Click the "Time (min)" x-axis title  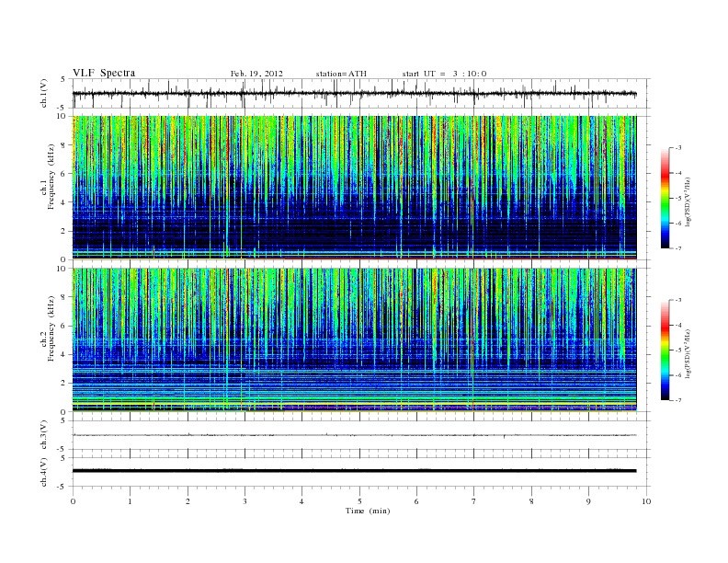click(368, 511)
